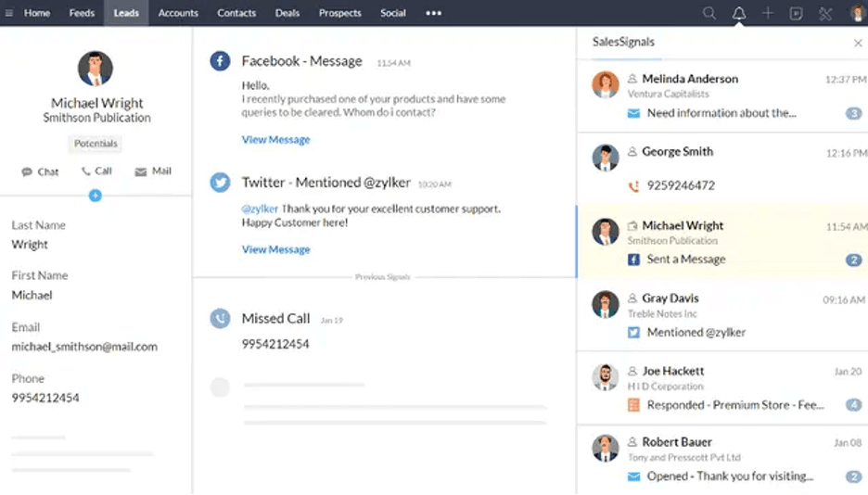Open the SalesSignals bell icon
868x495 pixels.
[x=738, y=13]
